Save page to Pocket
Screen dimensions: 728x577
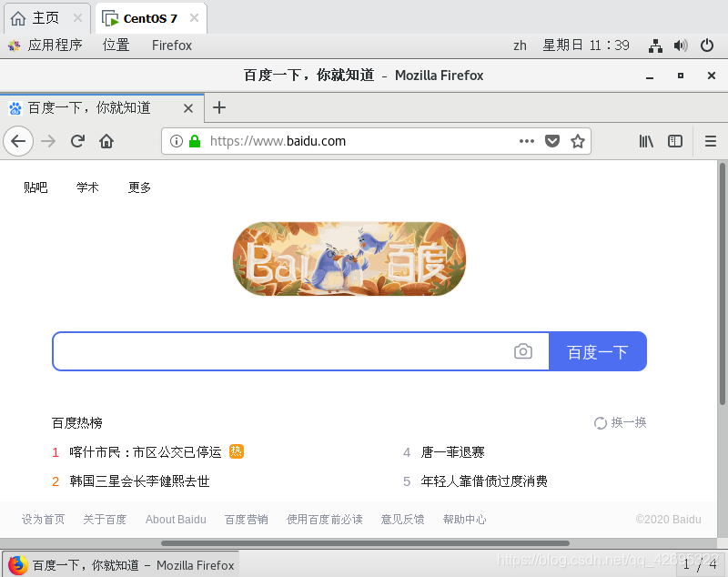552,141
